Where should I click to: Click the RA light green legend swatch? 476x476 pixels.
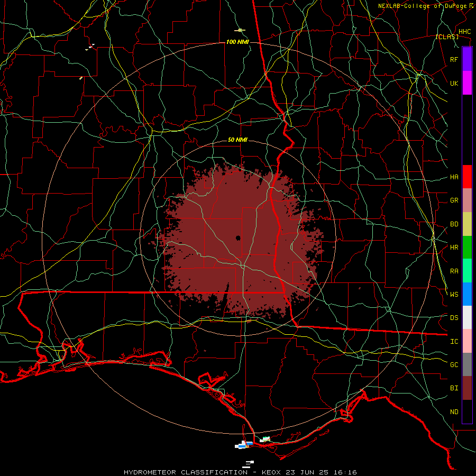467,270
